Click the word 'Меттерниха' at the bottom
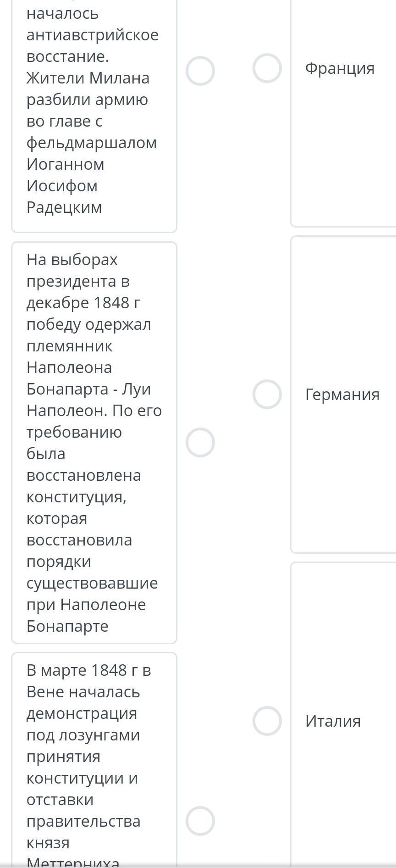396x868 pixels. [73, 860]
